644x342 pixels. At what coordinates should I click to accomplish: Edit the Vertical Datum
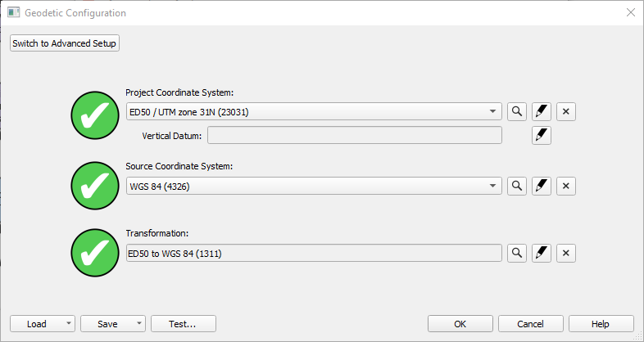(541, 135)
